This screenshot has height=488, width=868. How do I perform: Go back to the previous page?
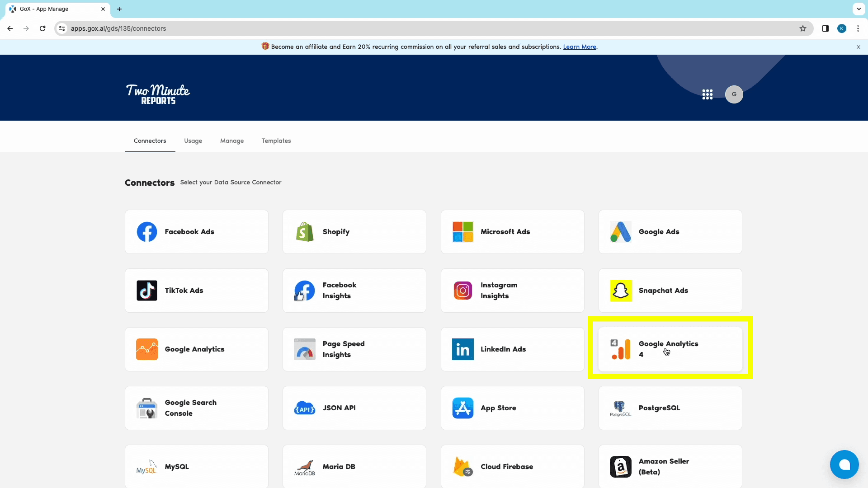tap(10, 28)
